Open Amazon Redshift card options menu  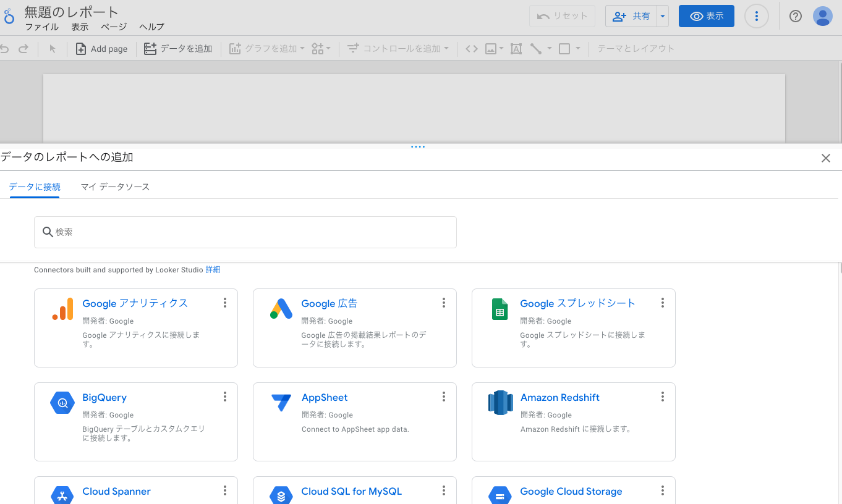pos(663,397)
